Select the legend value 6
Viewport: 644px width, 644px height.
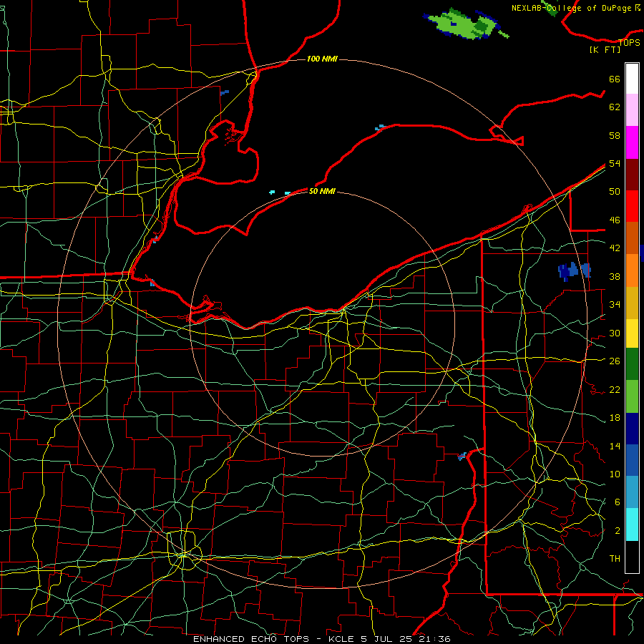point(617,502)
